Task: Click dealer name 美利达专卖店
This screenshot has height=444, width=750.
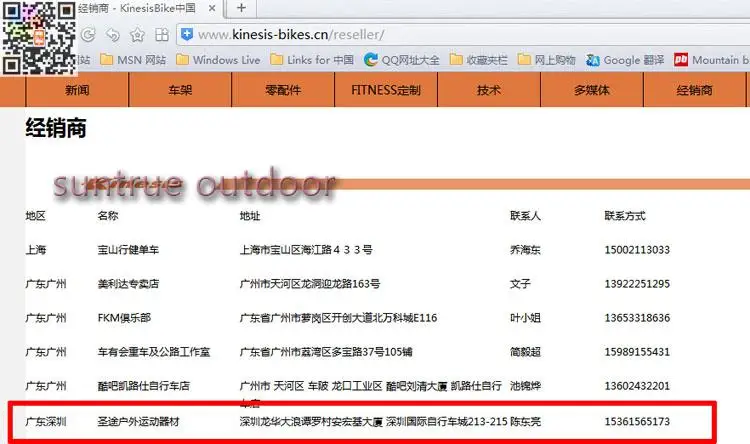Action: (x=128, y=284)
